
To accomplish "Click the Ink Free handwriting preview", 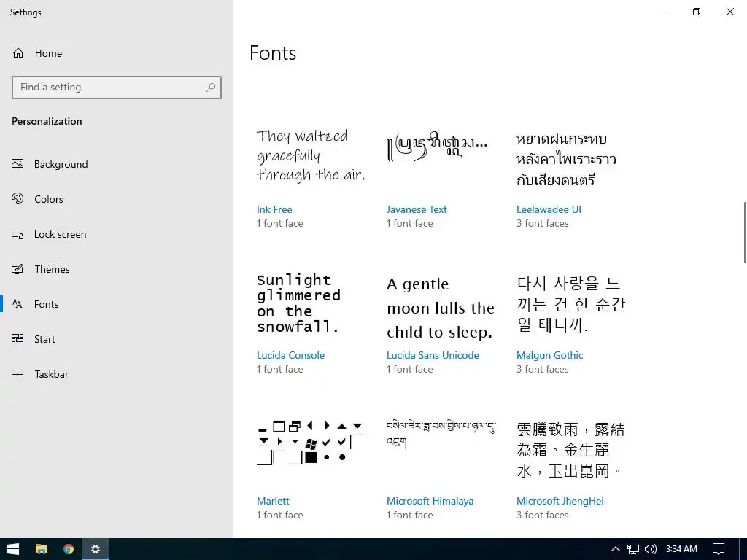I will [311, 155].
